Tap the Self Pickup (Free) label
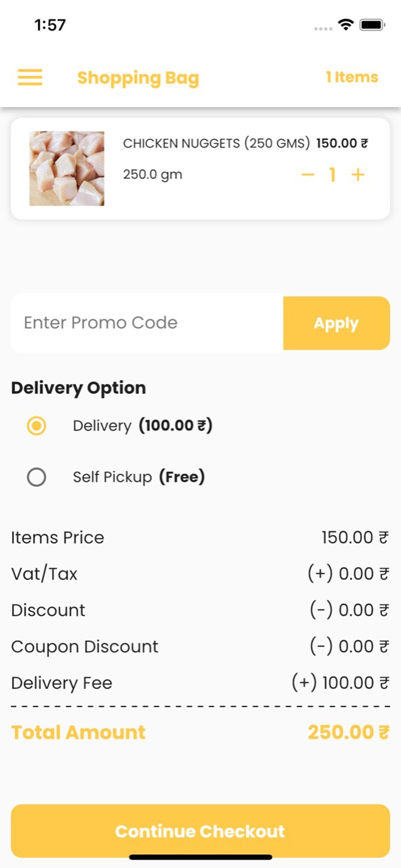This screenshot has height=868, width=401. [138, 477]
